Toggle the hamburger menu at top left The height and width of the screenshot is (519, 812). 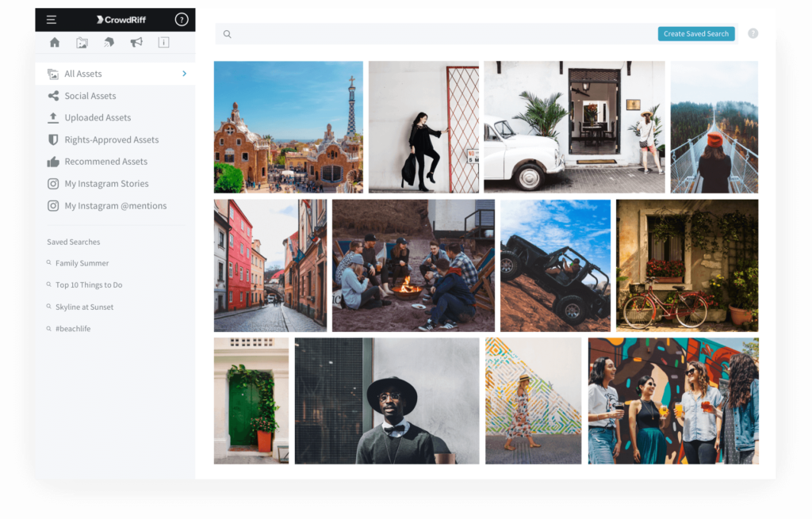coord(51,19)
